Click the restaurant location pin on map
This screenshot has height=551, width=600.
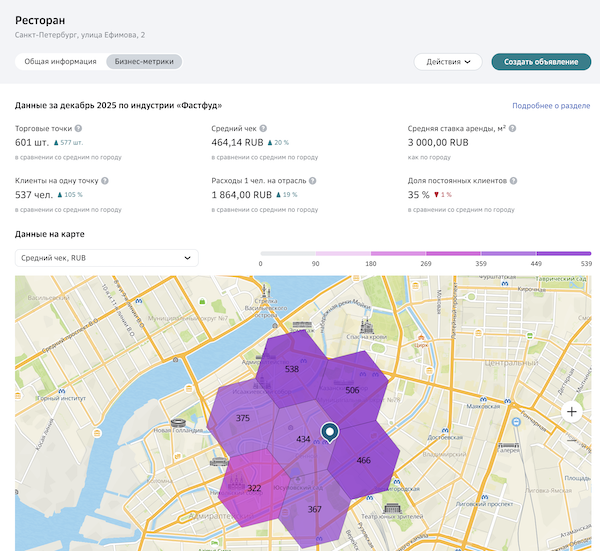click(329, 432)
